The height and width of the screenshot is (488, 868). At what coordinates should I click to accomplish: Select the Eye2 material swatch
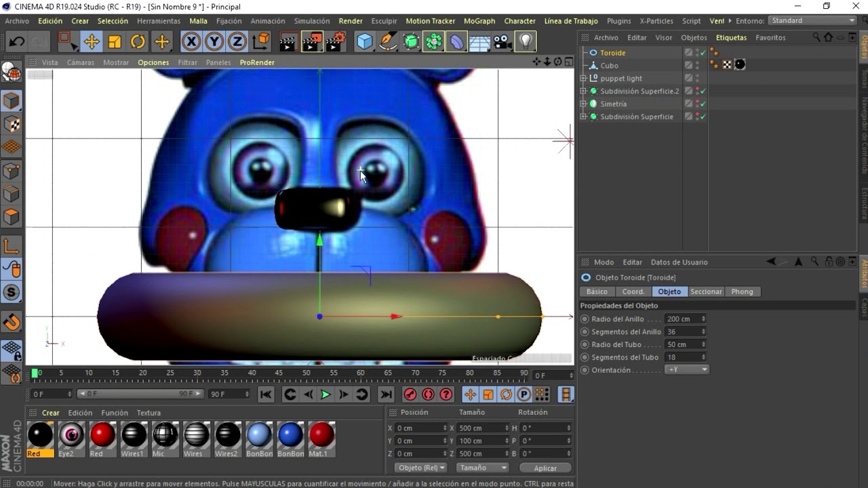tap(71, 439)
